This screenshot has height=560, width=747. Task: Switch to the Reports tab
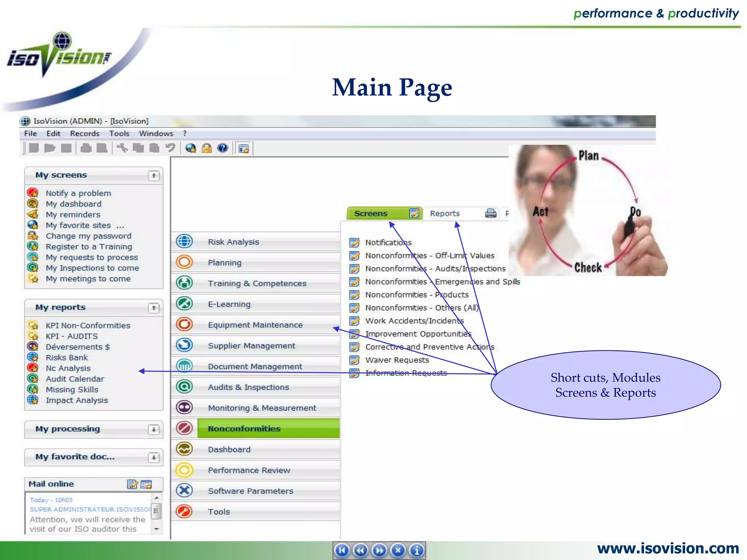coord(445,213)
